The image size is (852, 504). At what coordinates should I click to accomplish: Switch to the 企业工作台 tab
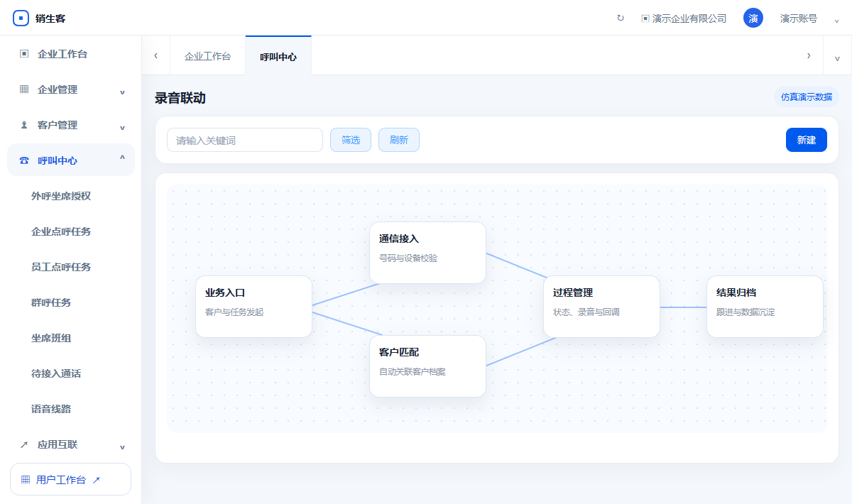[207, 56]
